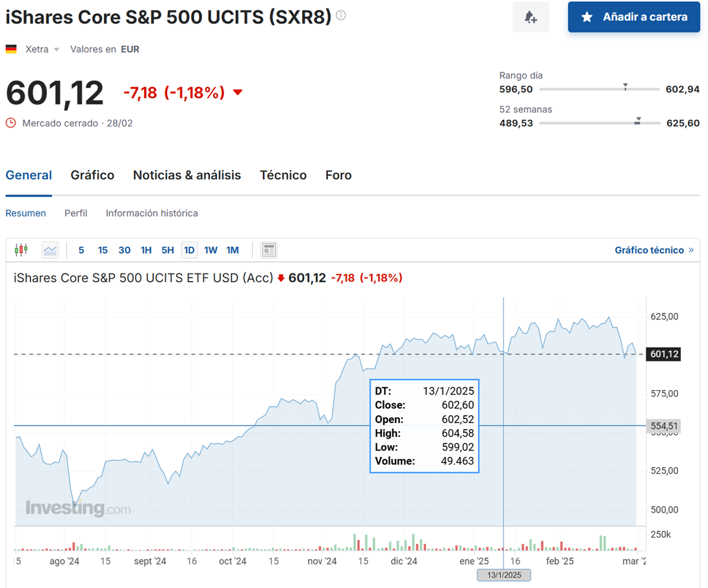Image resolution: width=708 pixels, height=588 pixels.
Task: Select the 1H chart interval
Action: pos(146,250)
